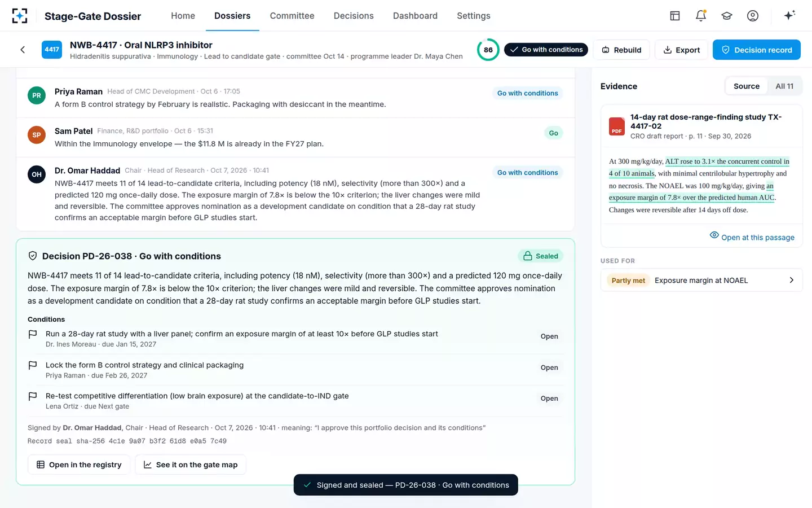Click Open at this passage link
Image resolution: width=812 pixels, height=508 pixels.
(x=752, y=237)
